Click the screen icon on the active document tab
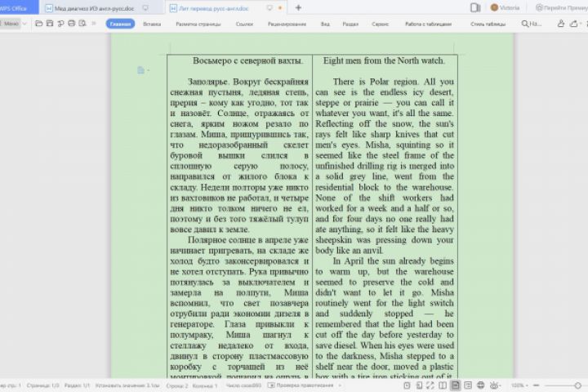 (x=269, y=8)
